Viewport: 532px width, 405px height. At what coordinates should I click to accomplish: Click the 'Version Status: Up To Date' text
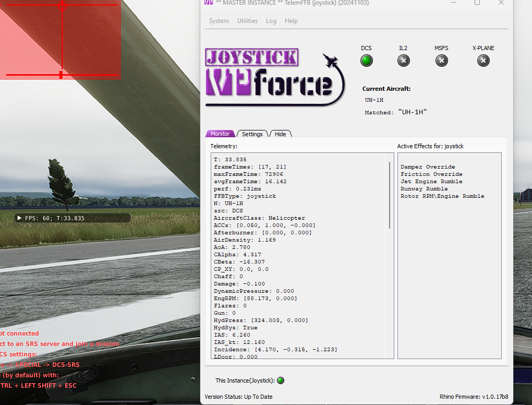click(238, 397)
